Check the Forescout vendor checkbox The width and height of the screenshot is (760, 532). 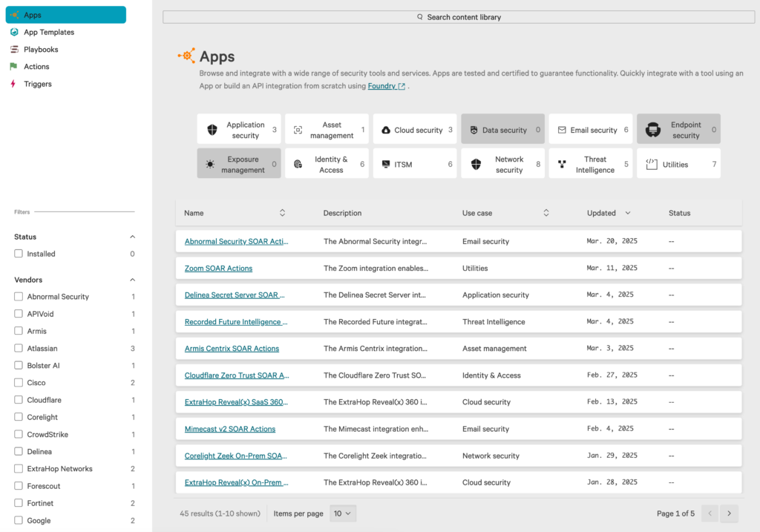coord(19,485)
